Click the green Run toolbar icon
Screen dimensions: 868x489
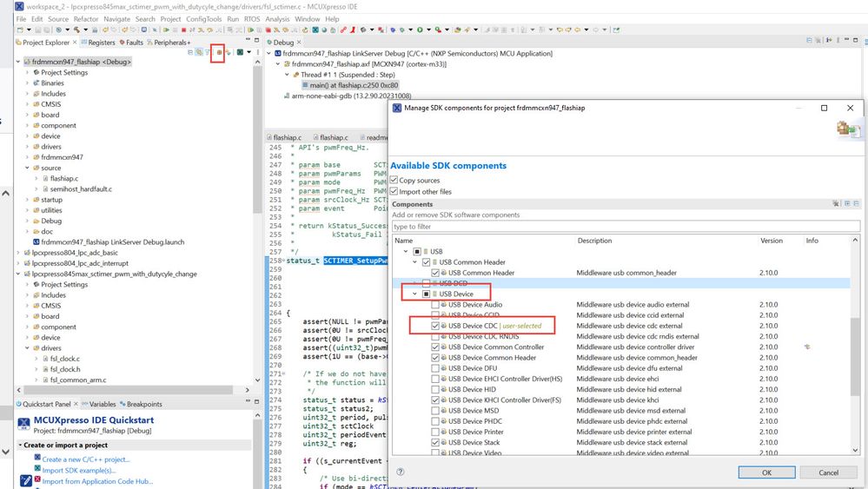[420, 30]
